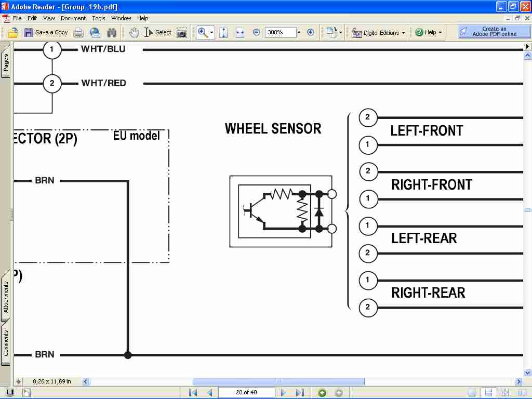Go to the previous page
Viewport: 532px width, 399px height.
tap(209, 393)
